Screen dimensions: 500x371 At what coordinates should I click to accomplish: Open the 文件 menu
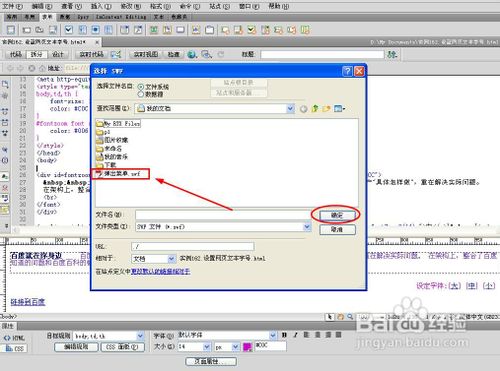click(x=12, y=6)
